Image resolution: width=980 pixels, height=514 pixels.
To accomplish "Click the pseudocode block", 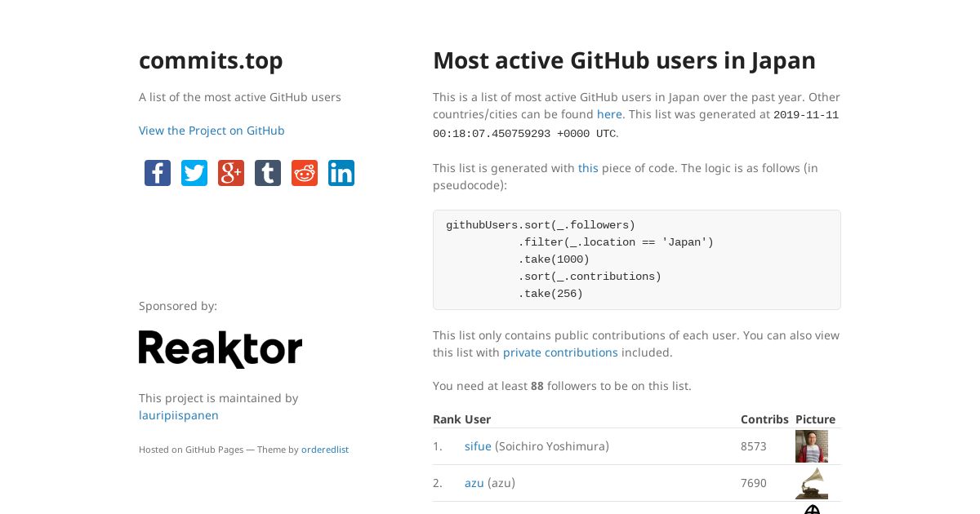I will coord(637,259).
